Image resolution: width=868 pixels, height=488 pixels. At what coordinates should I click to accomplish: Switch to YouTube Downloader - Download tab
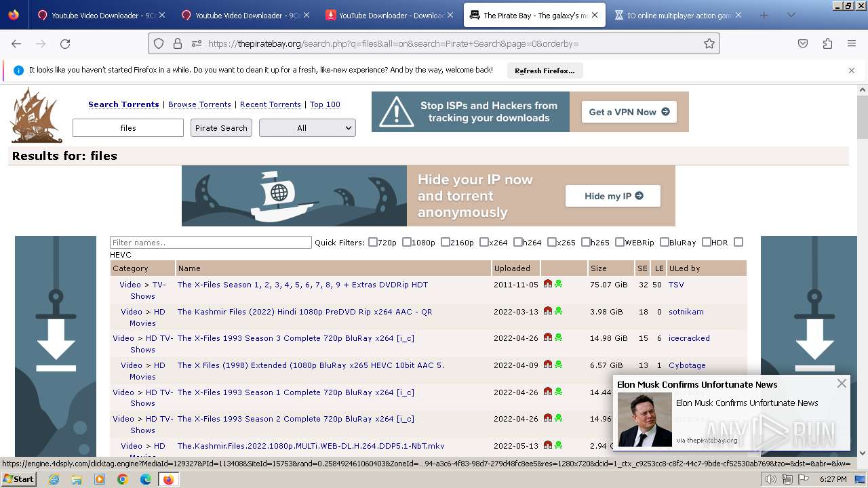[x=388, y=15]
